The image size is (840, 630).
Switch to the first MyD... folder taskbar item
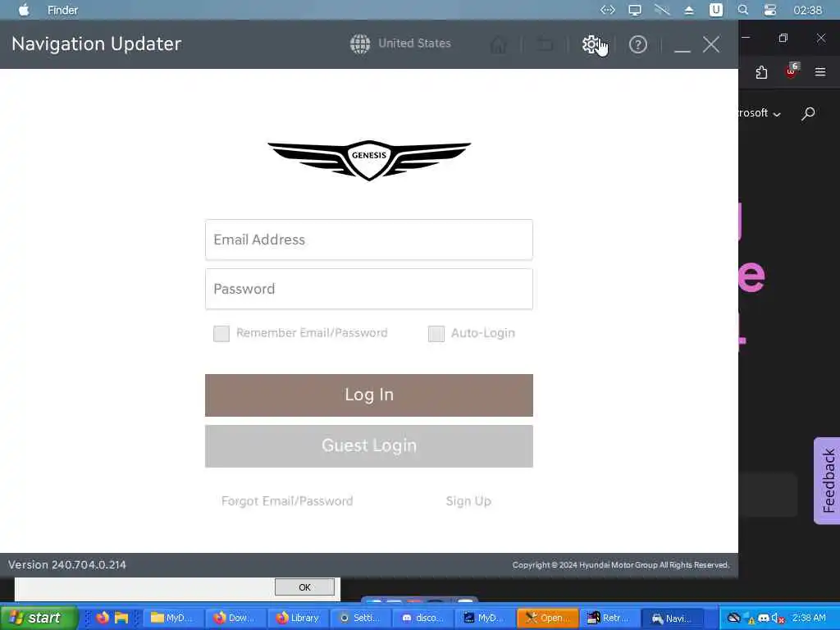pos(172,618)
